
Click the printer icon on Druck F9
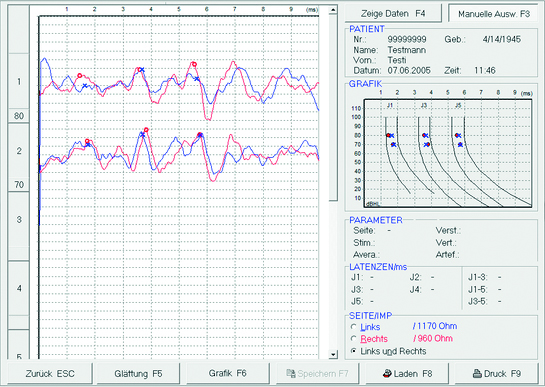coord(477,374)
